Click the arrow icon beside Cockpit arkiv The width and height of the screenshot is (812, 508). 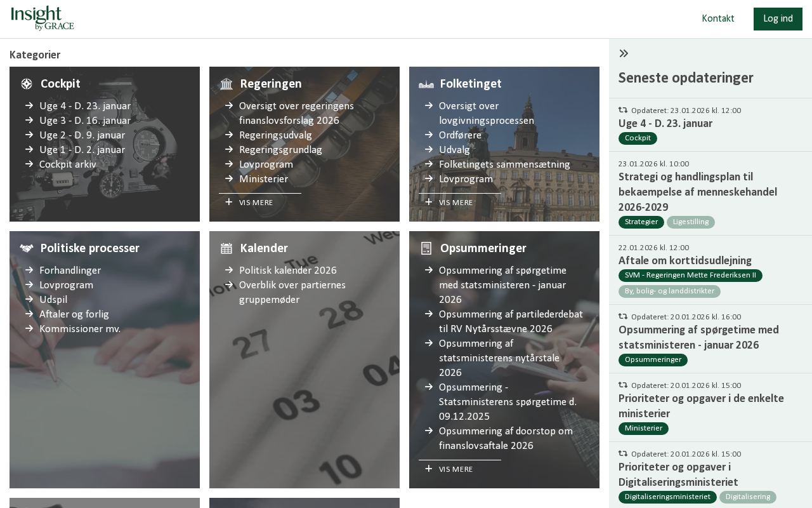point(29,164)
